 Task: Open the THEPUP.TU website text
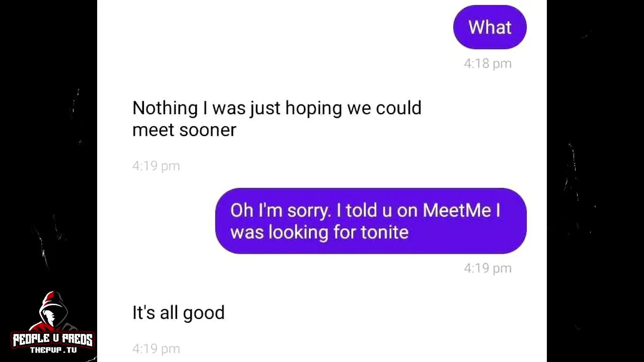53,350
